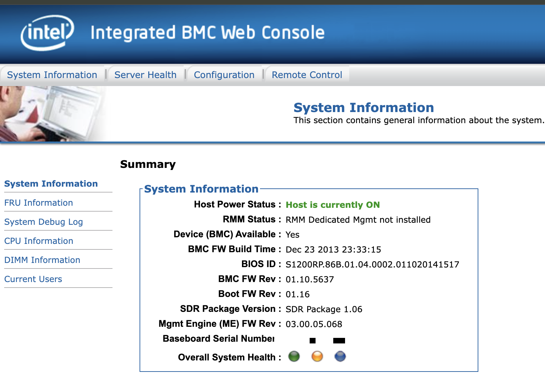Show Current Users page

tap(33, 279)
